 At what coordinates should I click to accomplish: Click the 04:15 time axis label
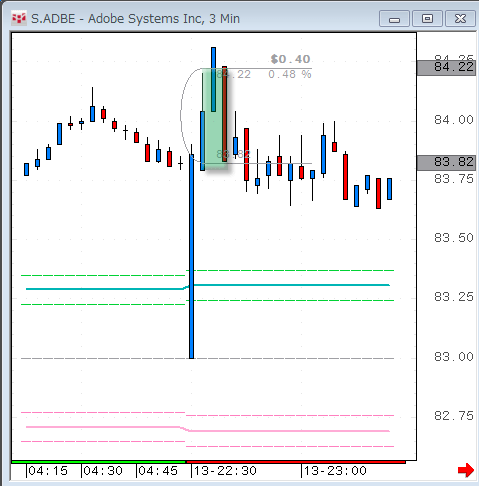pos(48,471)
